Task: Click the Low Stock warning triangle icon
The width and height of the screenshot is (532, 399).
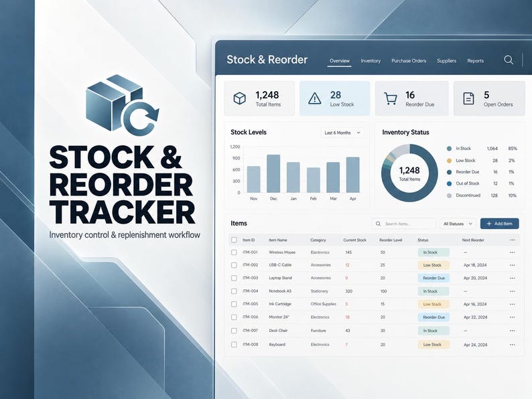Action: [x=314, y=98]
